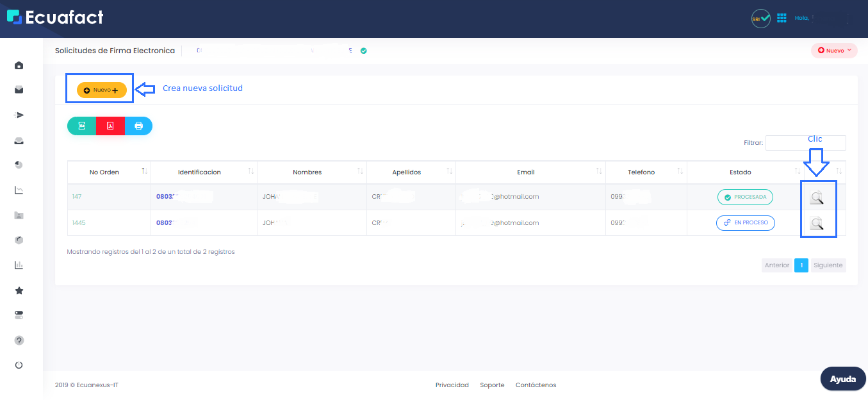Print table with the blue printer button
Image resolution: width=868 pixels, height=400 pixels.
pyautogui.click(x=138, y=126)
